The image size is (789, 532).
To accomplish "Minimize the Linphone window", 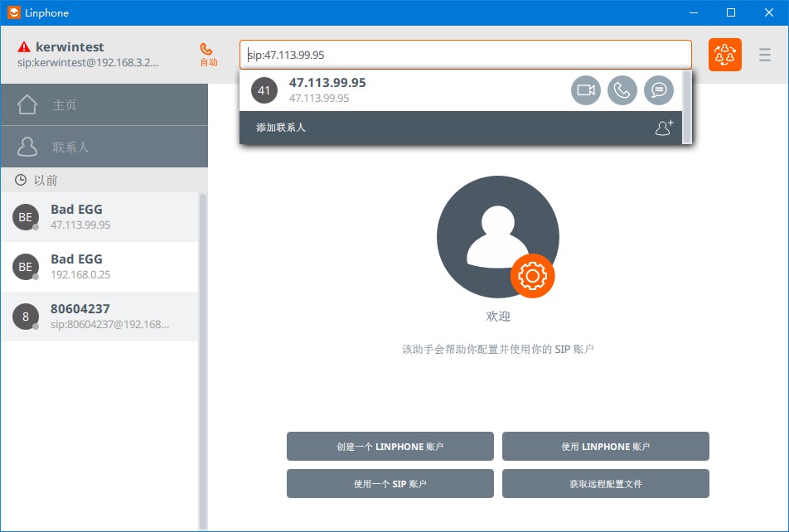I will click(x=694, y=12).
